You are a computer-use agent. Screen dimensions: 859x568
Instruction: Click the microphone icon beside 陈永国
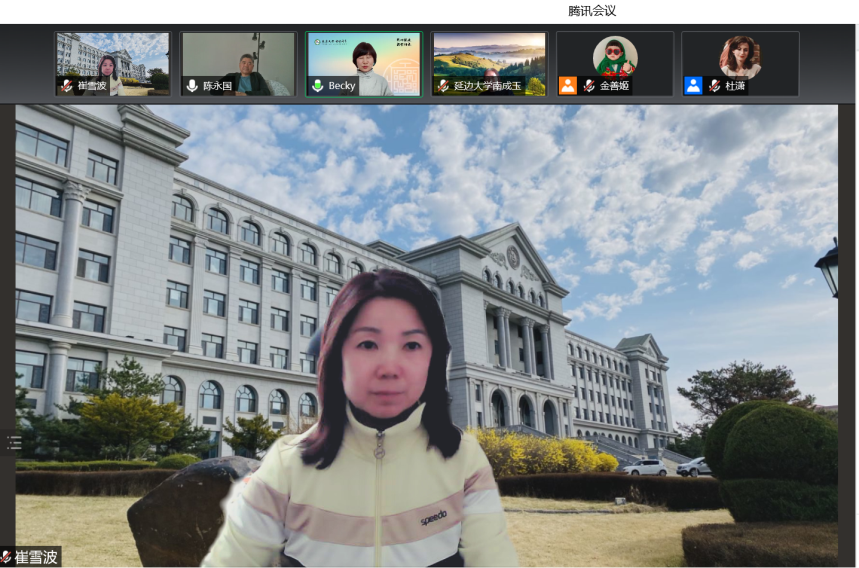click(x=192, y=86)
